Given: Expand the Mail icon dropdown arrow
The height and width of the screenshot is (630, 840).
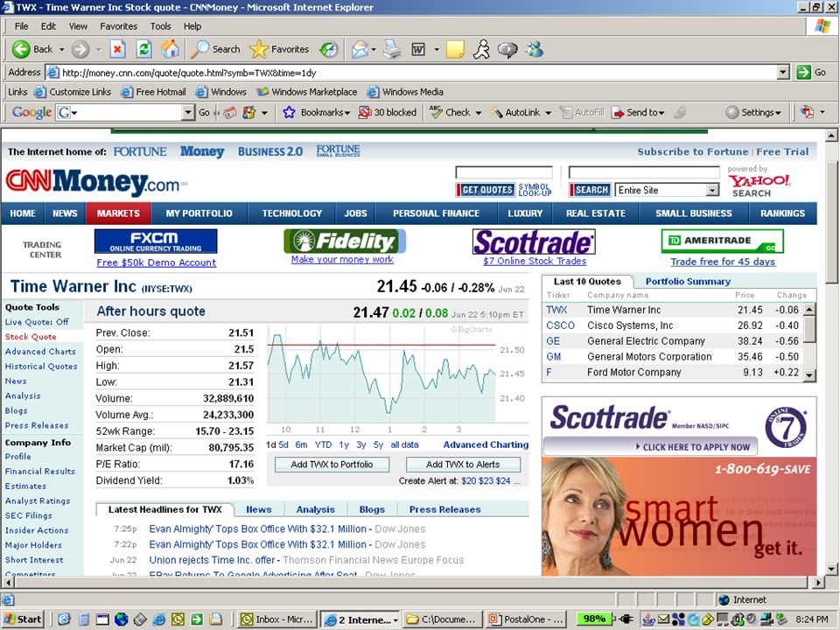Looking at the screenshot, I should 374,50.
